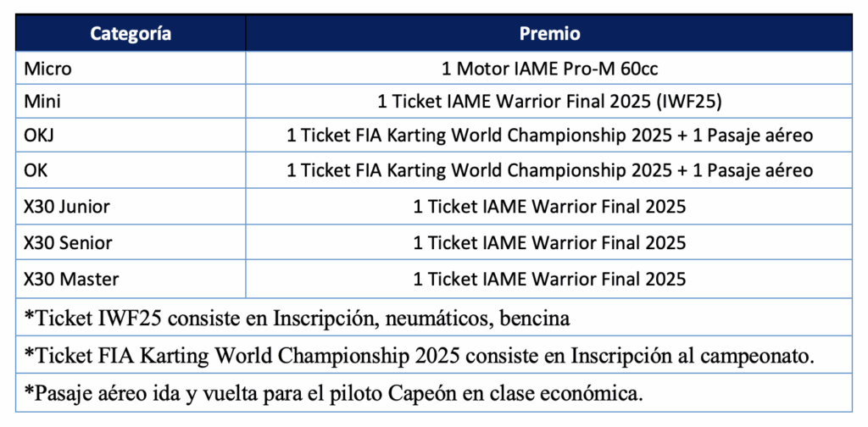Click the OK row's FIA Karting prize
Screen dimensions: 868x427
(549, 170)
